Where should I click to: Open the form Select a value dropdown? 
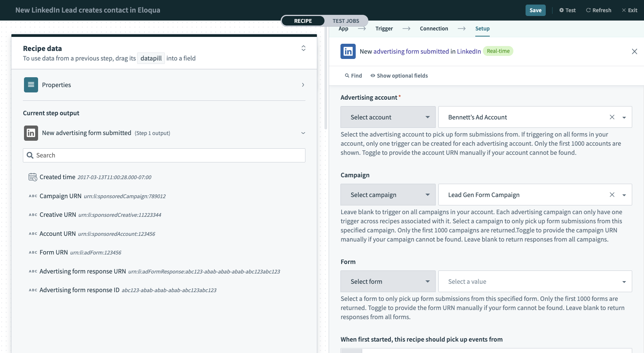[535, 281]
